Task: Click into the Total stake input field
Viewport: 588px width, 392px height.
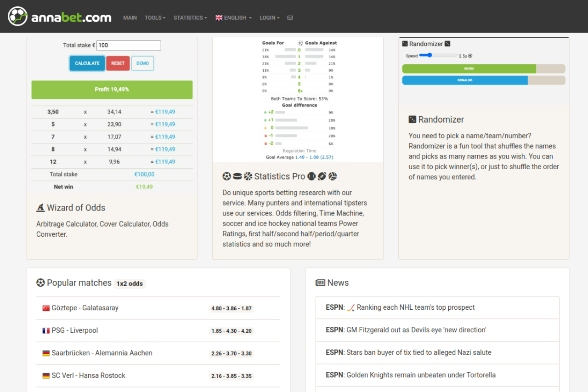Action: pyautogui.click(x=129, y=45)
